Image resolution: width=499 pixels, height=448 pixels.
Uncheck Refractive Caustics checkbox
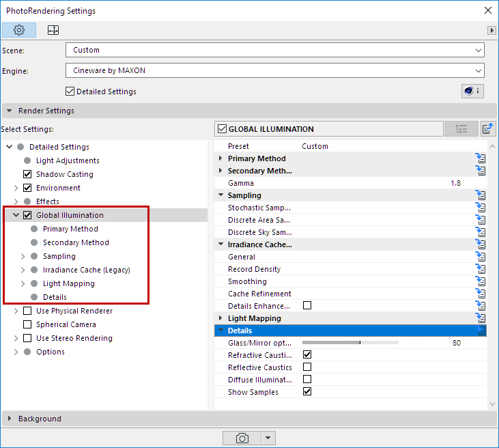pos(307,354)
